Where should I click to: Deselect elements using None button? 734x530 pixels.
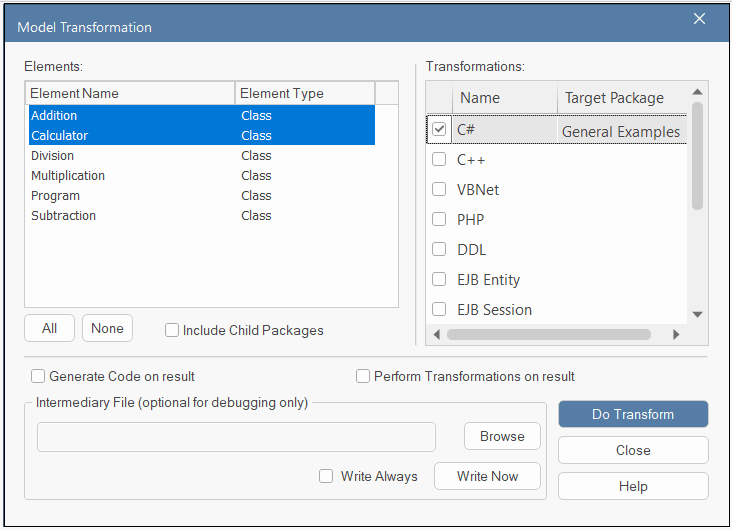107,328
